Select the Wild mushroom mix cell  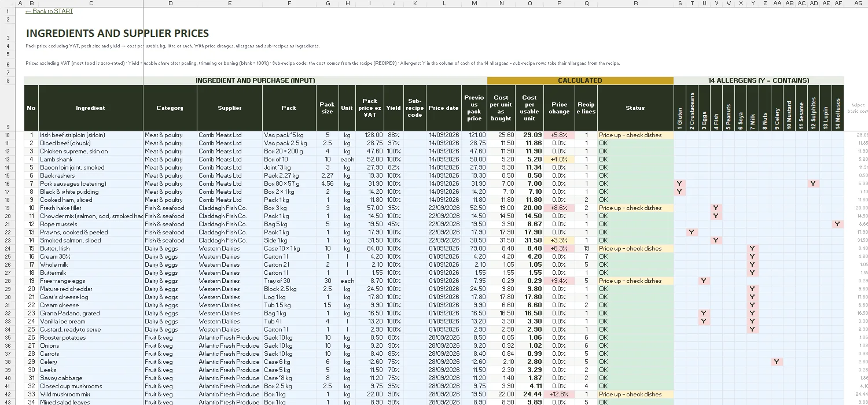point(90,394)
